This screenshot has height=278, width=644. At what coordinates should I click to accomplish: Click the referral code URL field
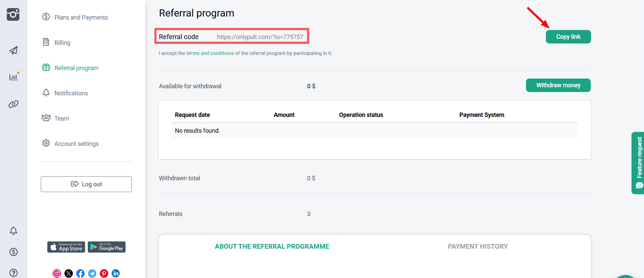pyautogui.click(x=260, y=37)
